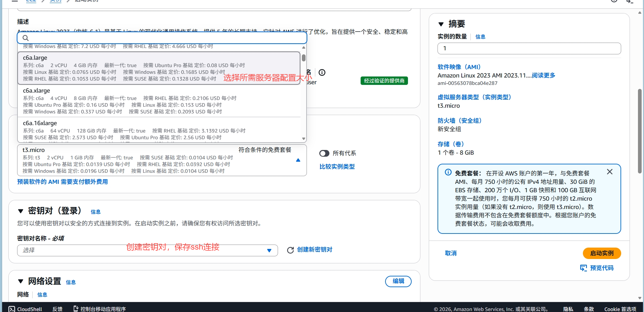Click the 符合条件的免费套餐 label

click(x=265, y=150)
